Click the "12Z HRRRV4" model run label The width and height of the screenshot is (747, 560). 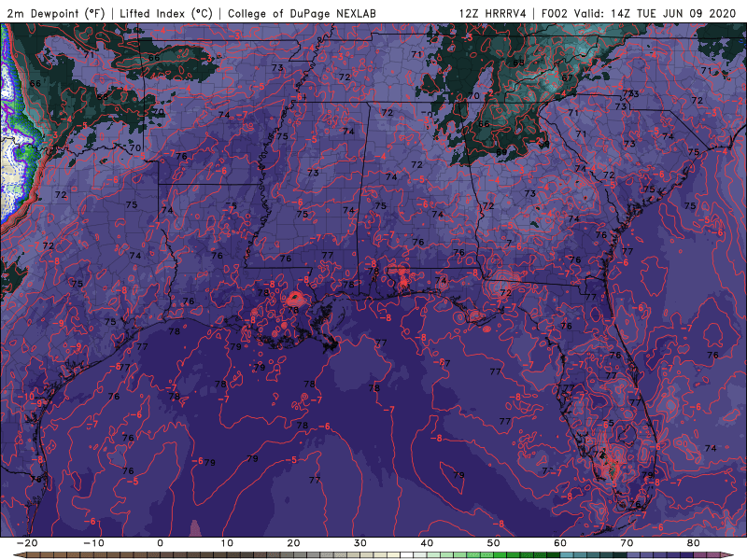point(493,13)
